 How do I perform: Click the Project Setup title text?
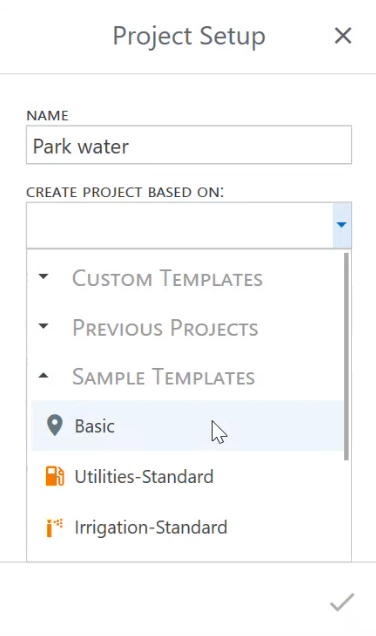coord(189,37)
